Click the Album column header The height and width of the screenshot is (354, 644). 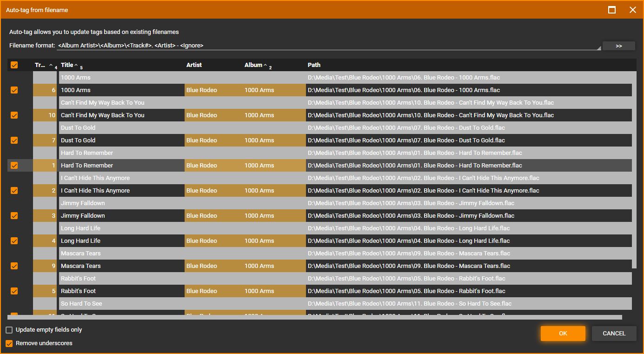click(x=253, y=65)
